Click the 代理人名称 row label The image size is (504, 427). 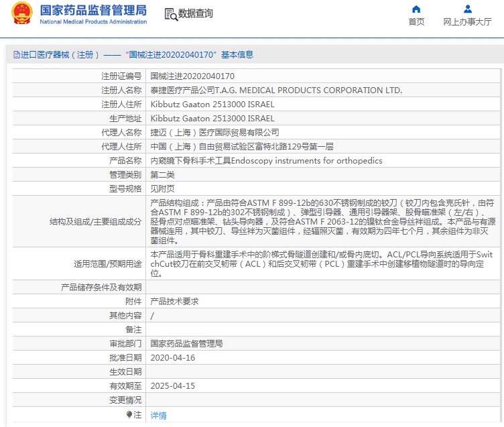click(121, 133)
